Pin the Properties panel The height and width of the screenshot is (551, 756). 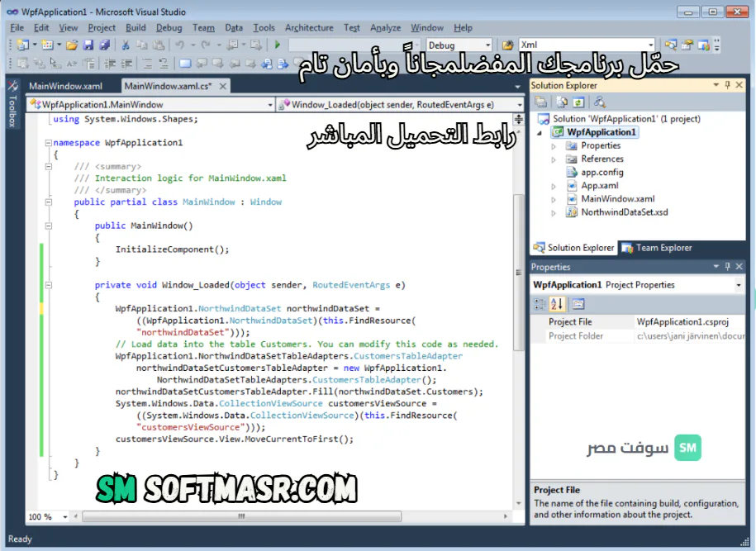pos(728,267)
